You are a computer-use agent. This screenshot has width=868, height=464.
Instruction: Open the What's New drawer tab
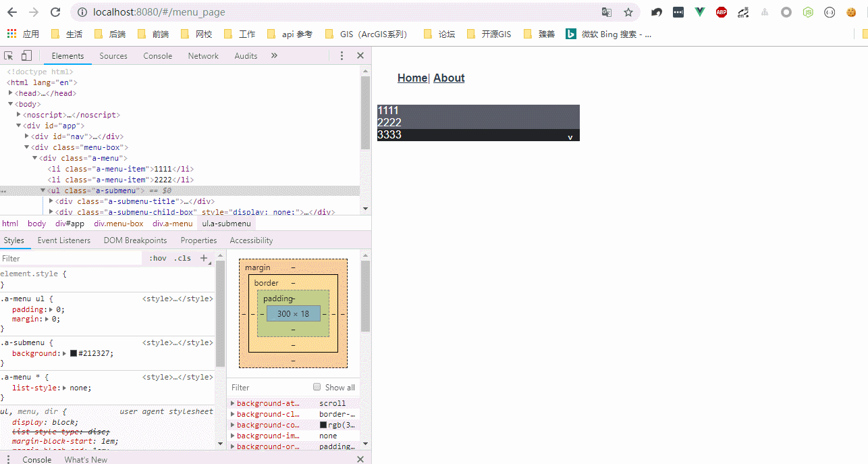tap(86, 459)
